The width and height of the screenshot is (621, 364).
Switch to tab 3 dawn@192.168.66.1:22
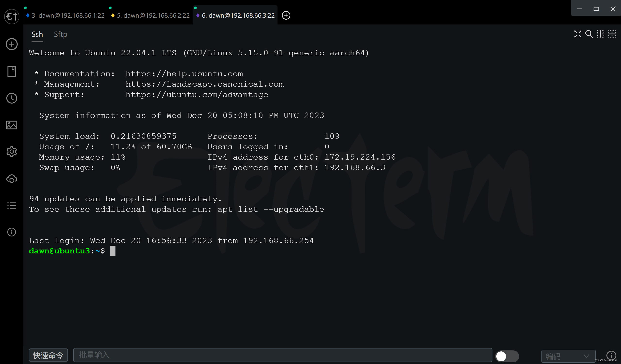coord(65,16)
